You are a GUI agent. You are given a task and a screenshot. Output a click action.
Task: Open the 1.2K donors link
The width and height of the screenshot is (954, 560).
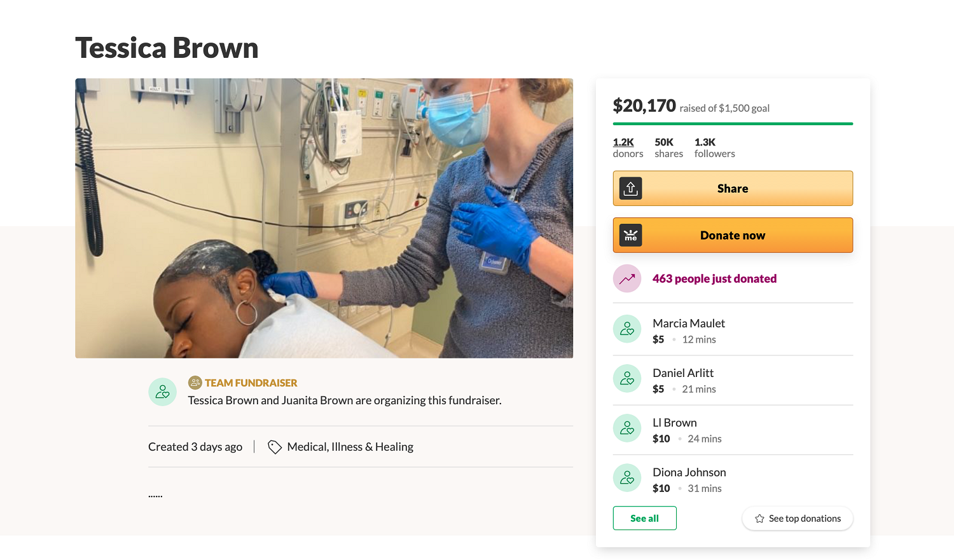(623, 142)
